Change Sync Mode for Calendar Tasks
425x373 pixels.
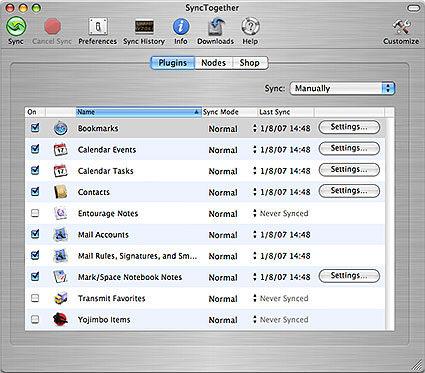click(x=232, y=171)
